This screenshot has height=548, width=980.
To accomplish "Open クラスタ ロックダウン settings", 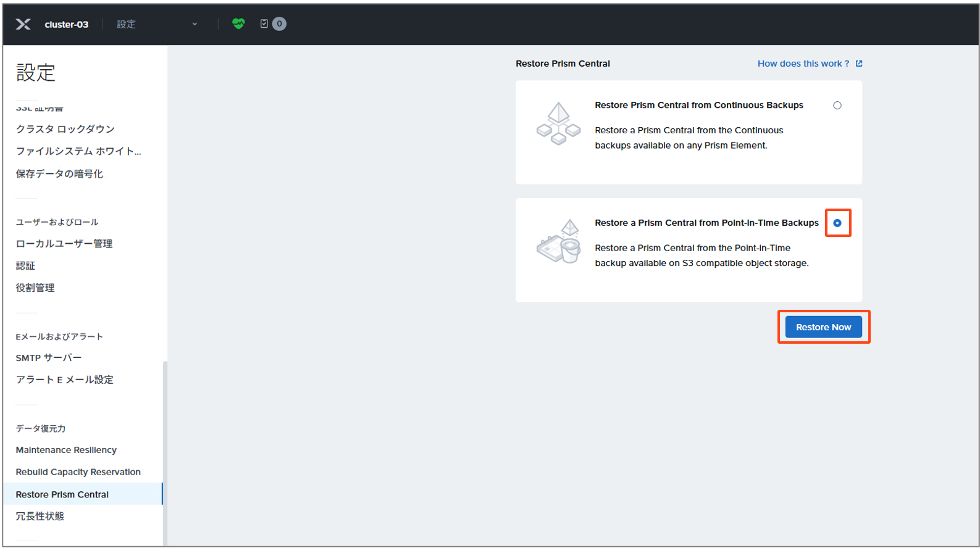I will pos(65,129).
